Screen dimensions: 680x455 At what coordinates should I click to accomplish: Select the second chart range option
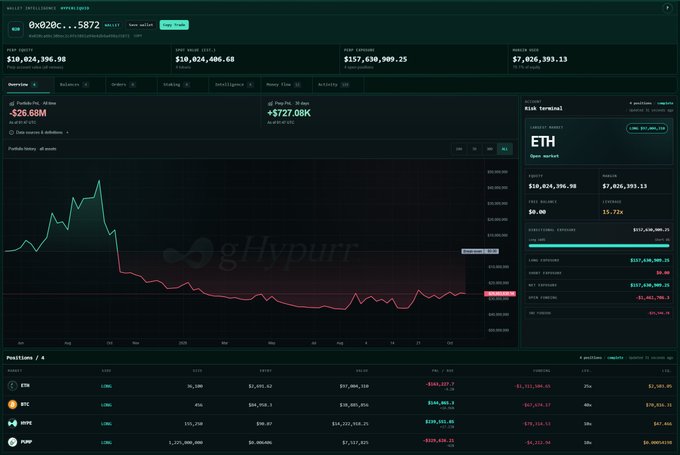(x=474, y=149)
